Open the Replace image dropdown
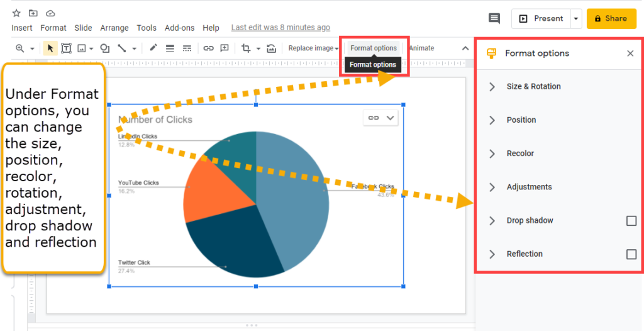 [x=313, y=48]
